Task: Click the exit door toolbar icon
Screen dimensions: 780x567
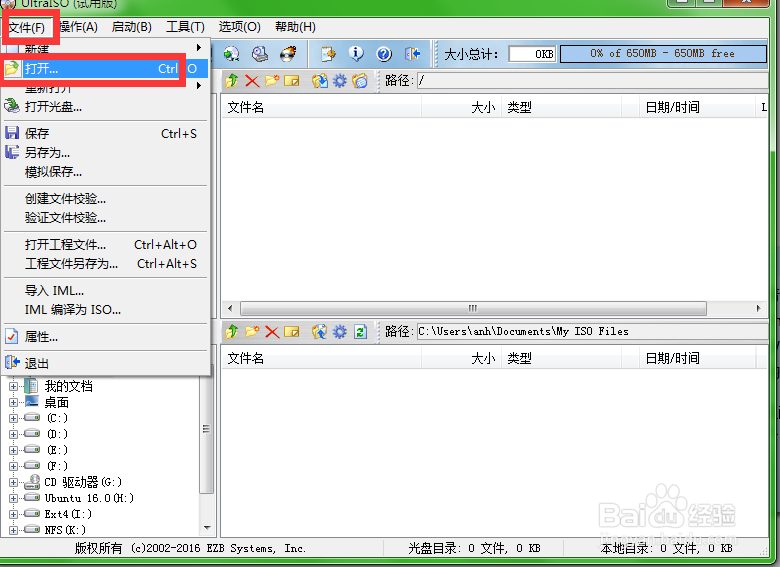Action: pos(412,54)
